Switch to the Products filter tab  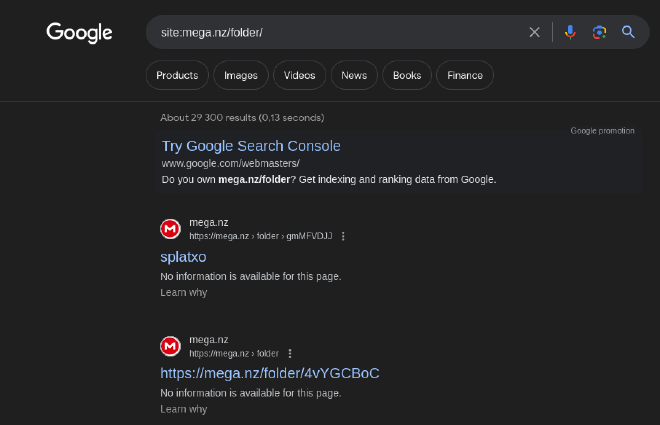(x=177, y=75)
